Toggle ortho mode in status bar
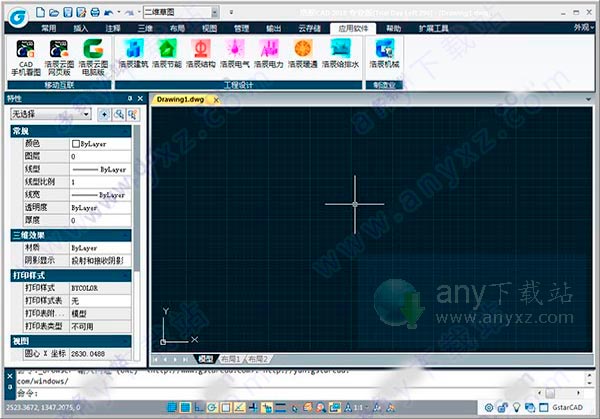The width and height of the screenshot is (600, 419). (199, 408)
